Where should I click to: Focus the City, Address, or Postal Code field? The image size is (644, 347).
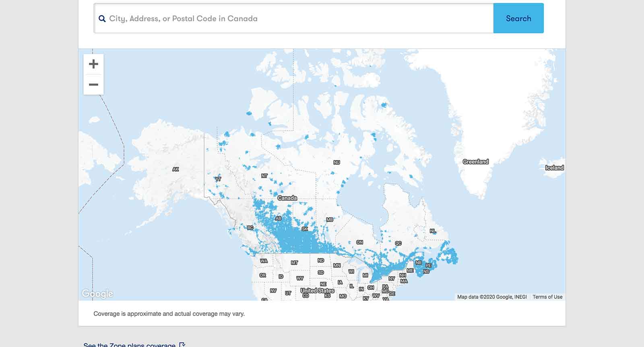[x=298, y=19]
